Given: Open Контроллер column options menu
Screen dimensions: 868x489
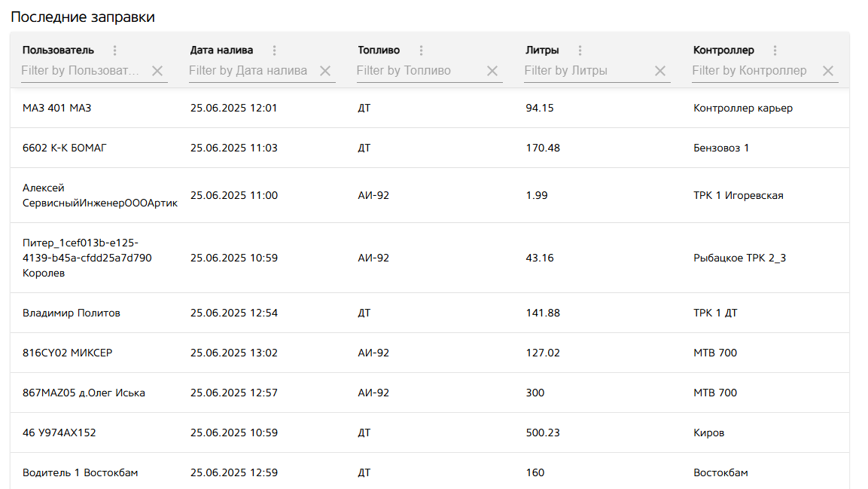Looking at the screenshot, I should (x=775, y=50).
